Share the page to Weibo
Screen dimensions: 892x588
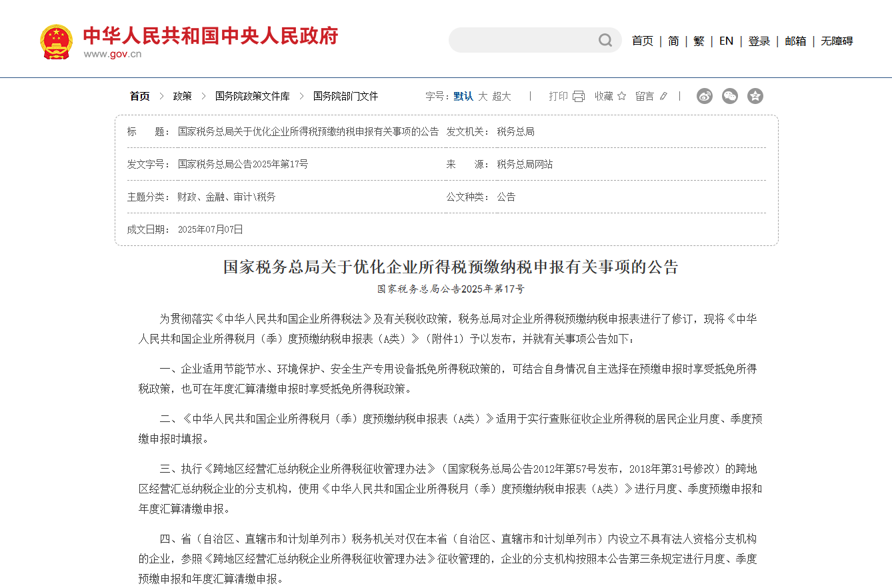[705, 96]
